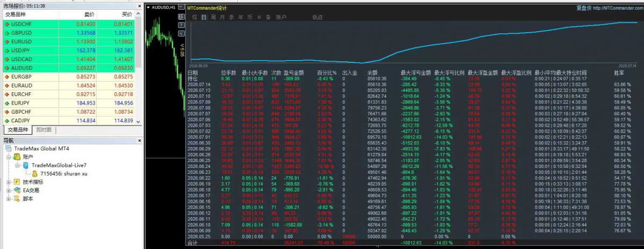The image size is (644, 249).
Task: Click the question mark help icon
Action: click(181, 25)
